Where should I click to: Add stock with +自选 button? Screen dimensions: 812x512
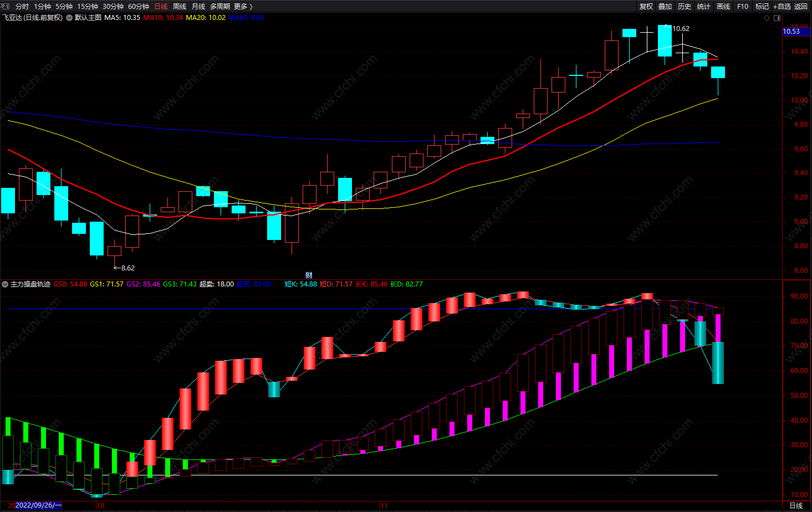click(x=782, y=6)
